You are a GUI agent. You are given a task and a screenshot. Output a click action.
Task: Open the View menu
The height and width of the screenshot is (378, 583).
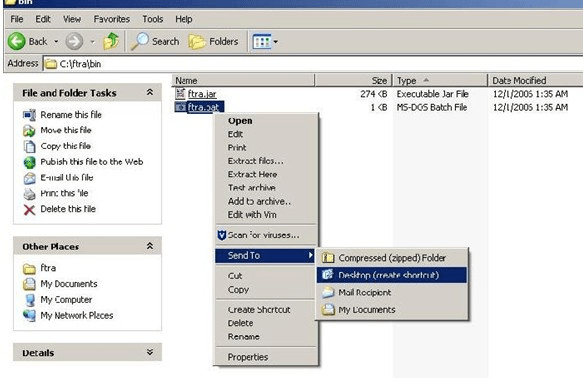point(72,19)
